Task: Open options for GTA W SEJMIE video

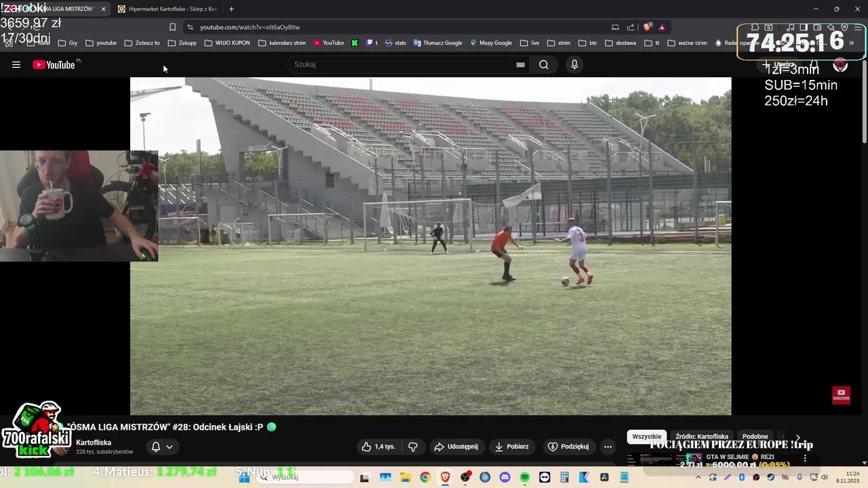Action: [806, 458]
